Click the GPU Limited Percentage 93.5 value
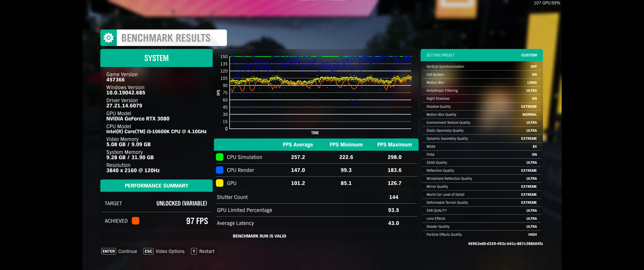This screenshot has height=270, width=644. (394, 210)
